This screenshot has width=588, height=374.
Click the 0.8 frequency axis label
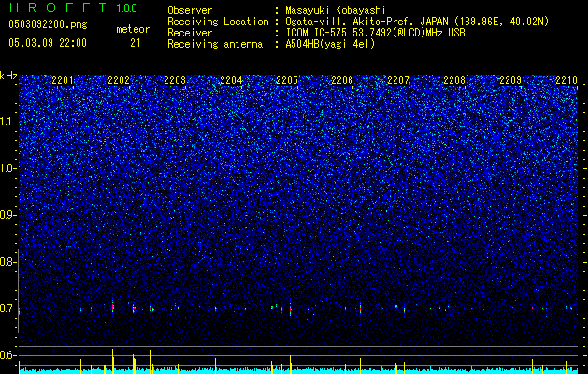pyautogui.click(x=7, y=262)
